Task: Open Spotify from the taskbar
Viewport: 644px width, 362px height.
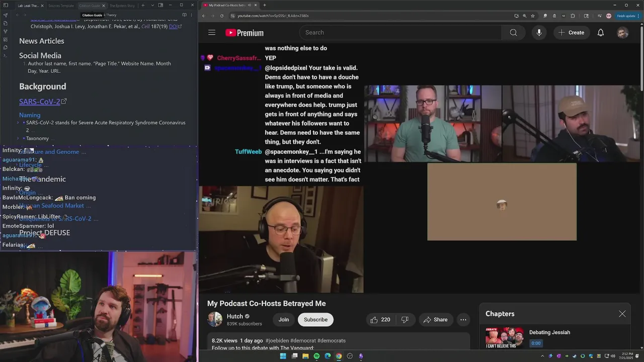Action: point(316,356)
